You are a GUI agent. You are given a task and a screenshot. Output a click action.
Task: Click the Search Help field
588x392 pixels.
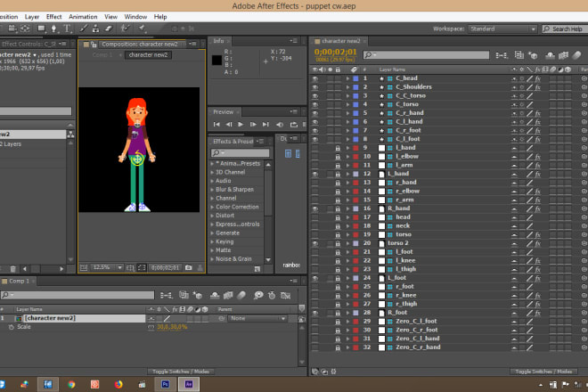565,29
